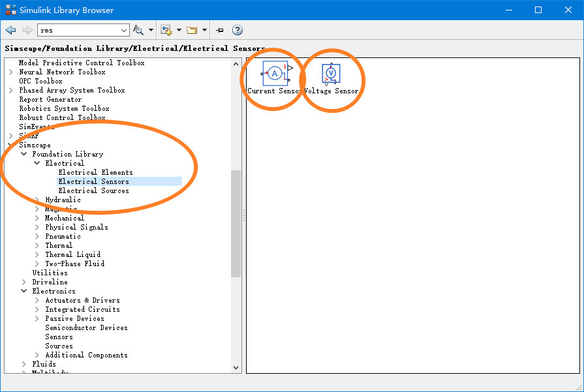The height and width of the screenshot is (392, 584).
Task: Go back with the blue left arrow
Action: click(11, 30)
